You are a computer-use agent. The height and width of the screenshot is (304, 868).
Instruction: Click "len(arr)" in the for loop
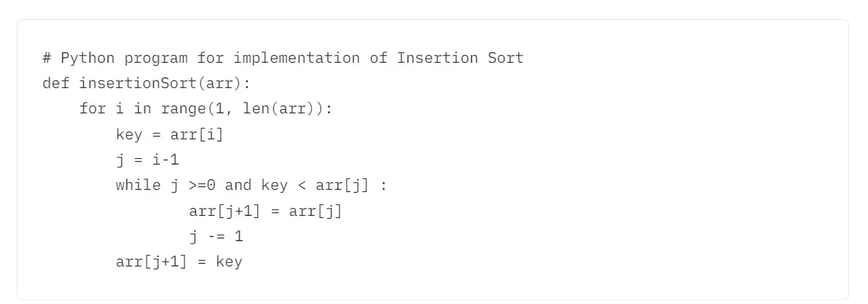(x=278, y=109)
